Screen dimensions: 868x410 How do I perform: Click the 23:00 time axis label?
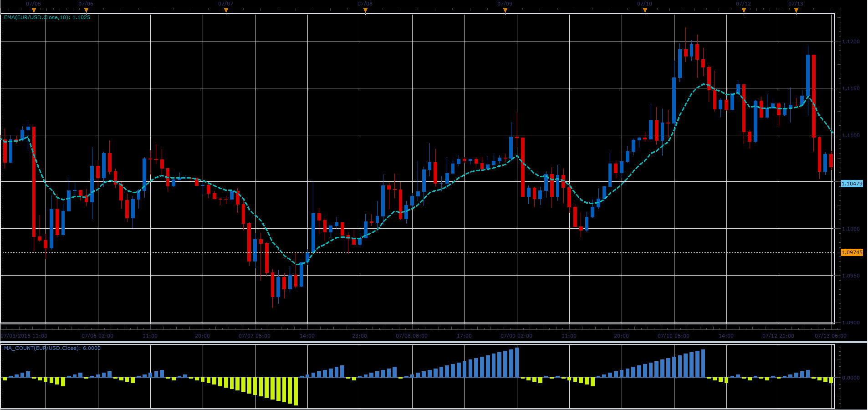[359, 336]
